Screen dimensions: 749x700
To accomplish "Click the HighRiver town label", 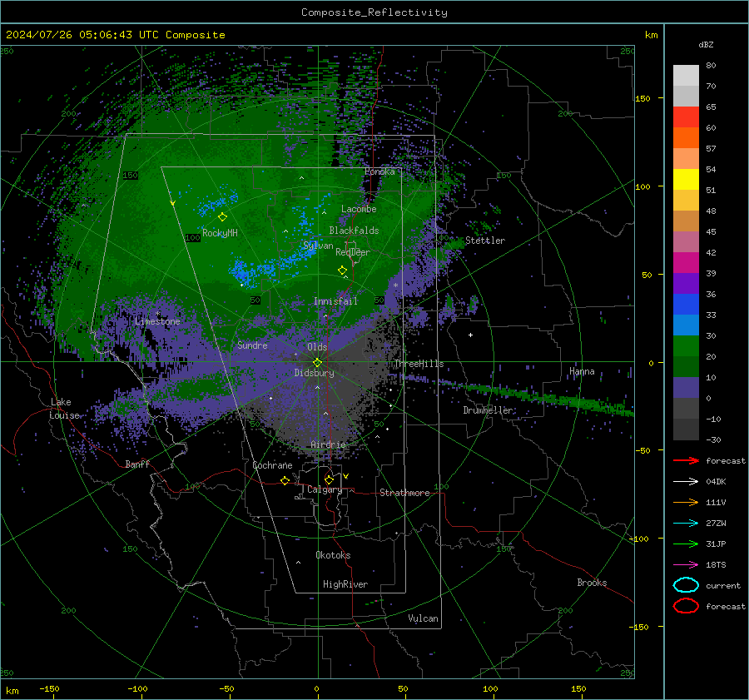I will 345,584.
